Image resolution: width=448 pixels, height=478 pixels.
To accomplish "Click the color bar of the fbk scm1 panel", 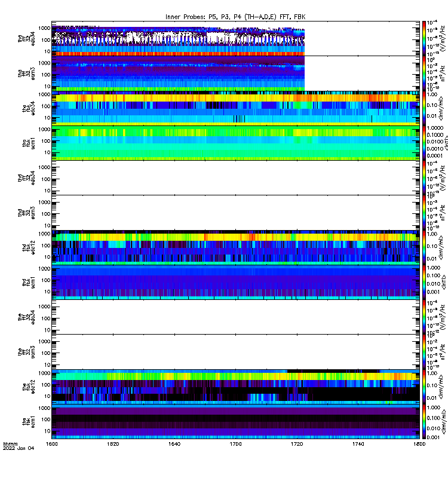I will coord(424,422).
